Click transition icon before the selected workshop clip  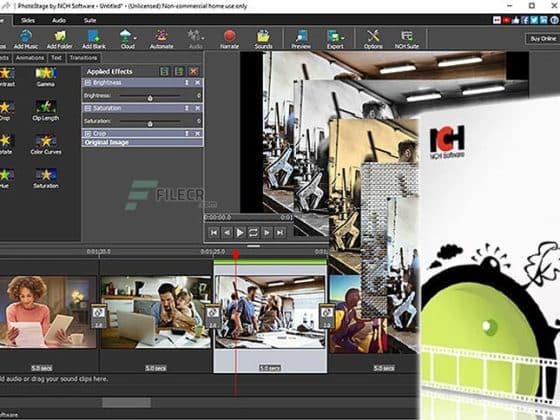click(212, 316)
